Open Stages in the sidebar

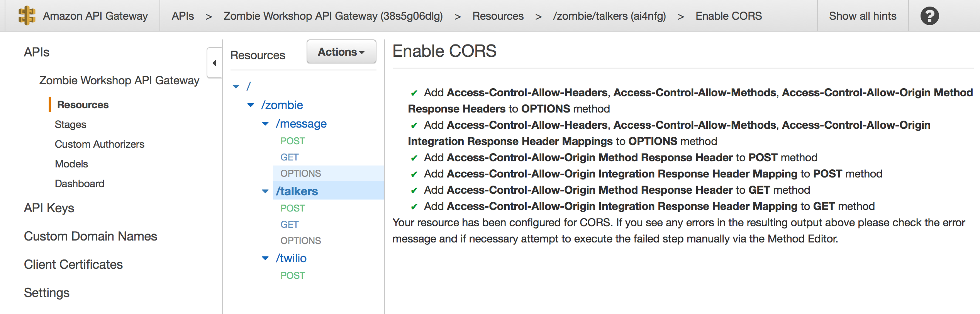coord(70,125)
